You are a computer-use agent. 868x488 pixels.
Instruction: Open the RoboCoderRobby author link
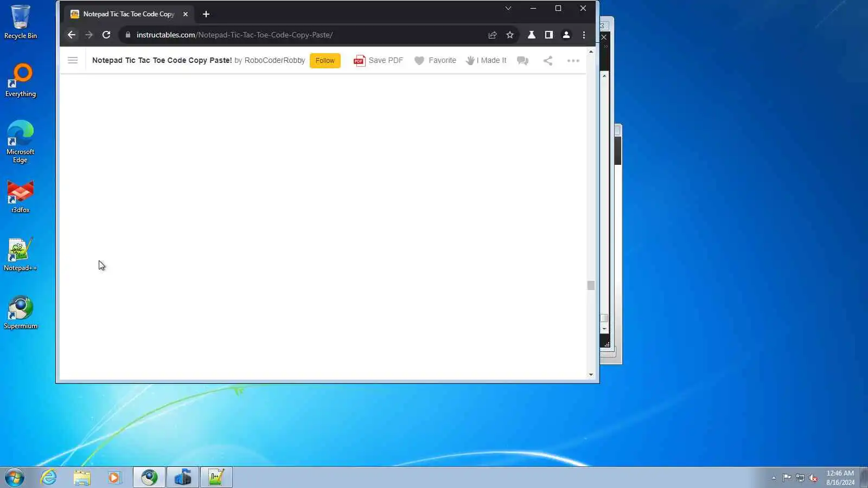click(x=275, y=60)
